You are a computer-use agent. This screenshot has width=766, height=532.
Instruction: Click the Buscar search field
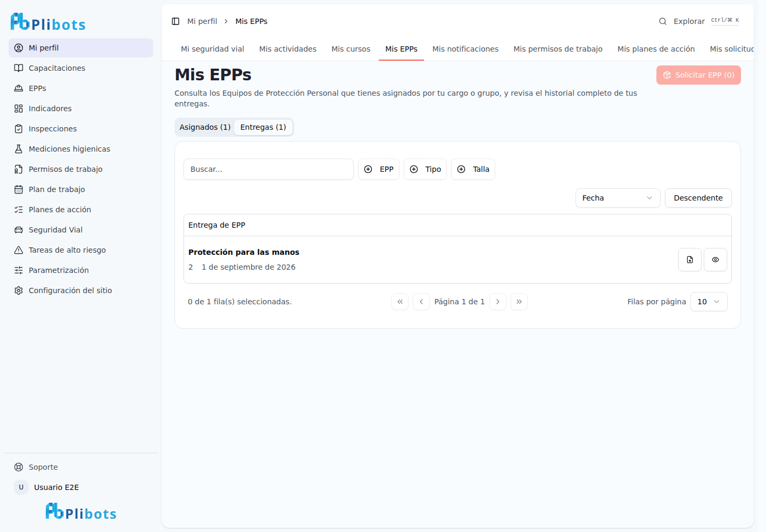(269, 169)
